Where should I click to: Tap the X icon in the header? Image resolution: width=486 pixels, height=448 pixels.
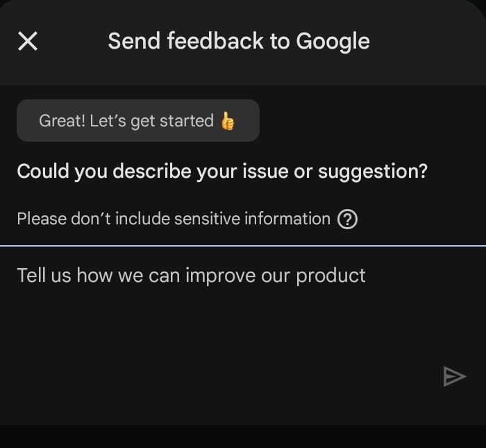click(x=28, y=42)
